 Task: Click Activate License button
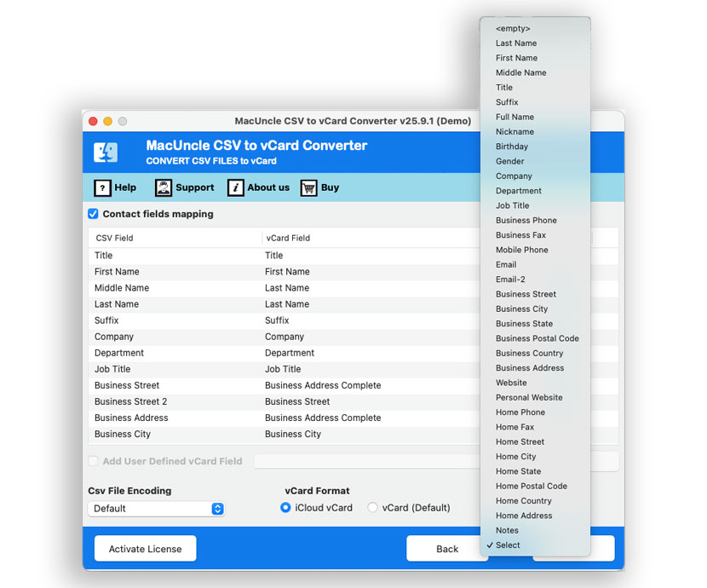coord(145,549)
